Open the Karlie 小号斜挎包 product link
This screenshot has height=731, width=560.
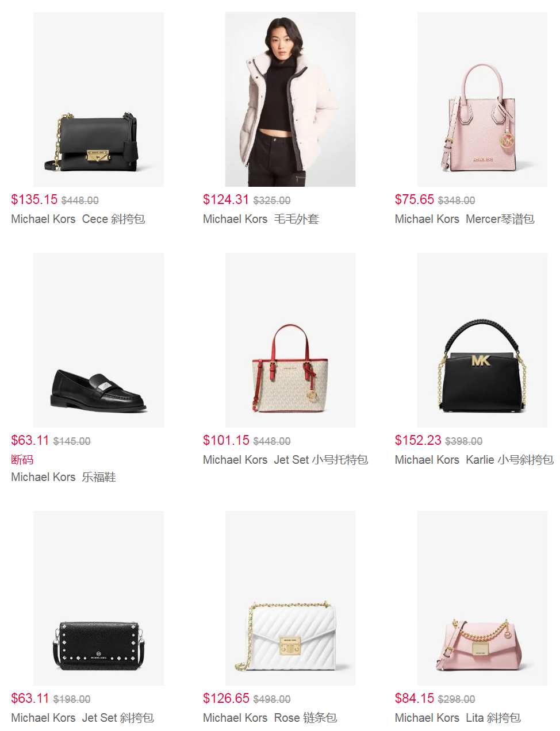(x=474, y=460)
